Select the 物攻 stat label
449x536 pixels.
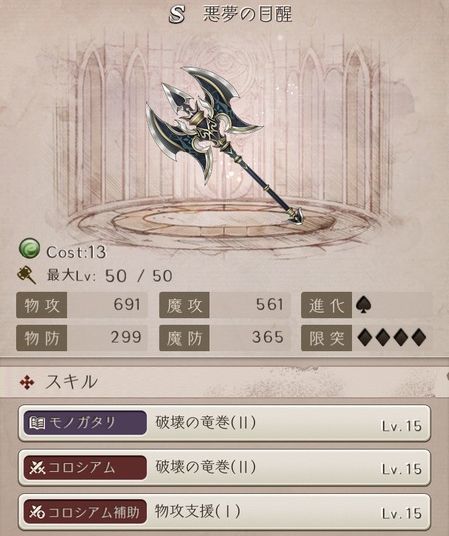coord(41,305)
